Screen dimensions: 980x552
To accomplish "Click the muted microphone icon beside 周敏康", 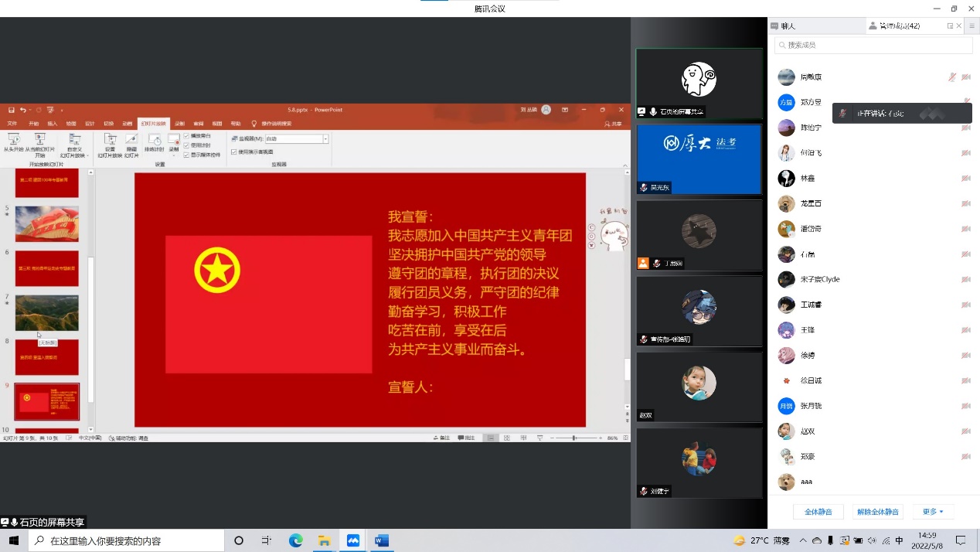I will point(952,77).
